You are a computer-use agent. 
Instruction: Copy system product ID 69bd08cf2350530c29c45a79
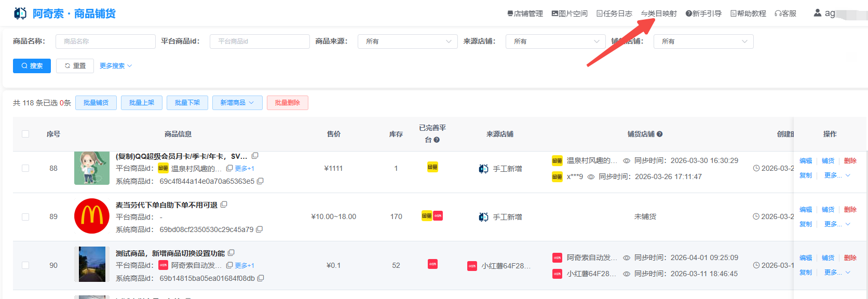pos(260,229)
